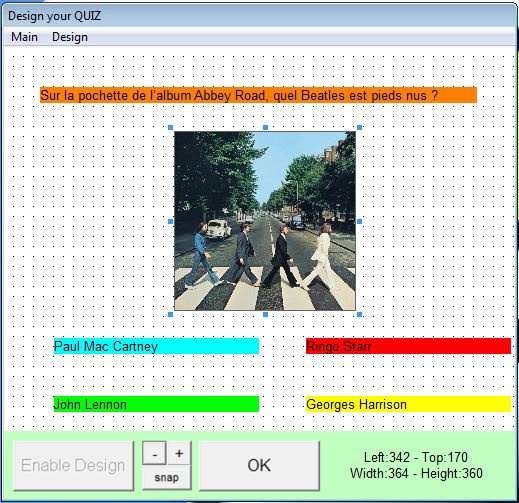Viewport: 519px width, 503px height.
Task: Select the yellow Georges Harrison answer
Action: (408, 404)
